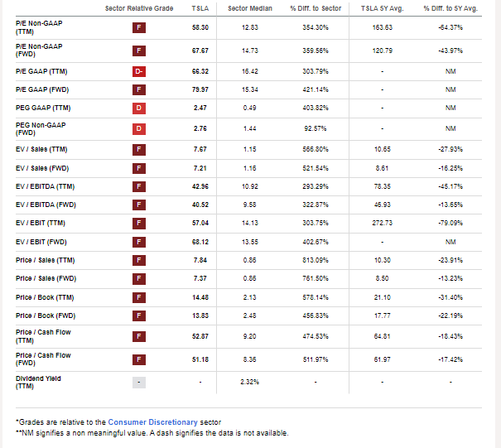Select the Price / Sales (TTM) row label
Viewport: 501px width, 448px height.
(45, 260)
